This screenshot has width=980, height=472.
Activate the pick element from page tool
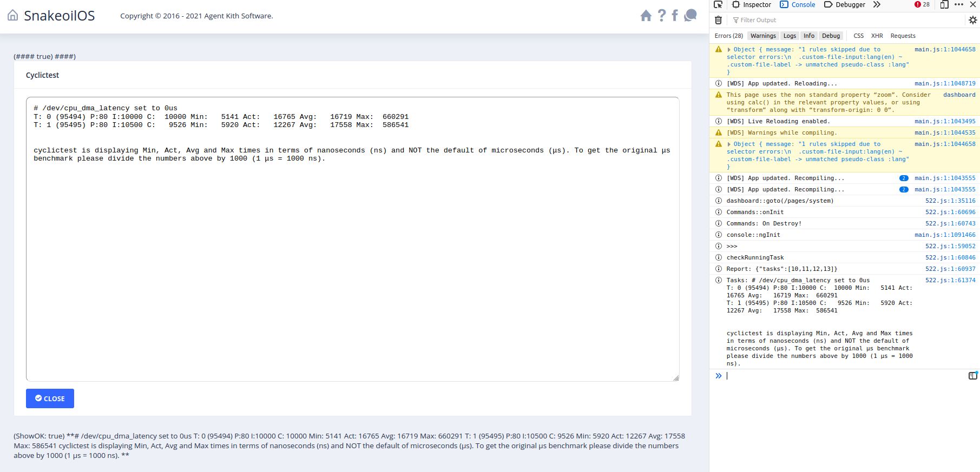718,5
